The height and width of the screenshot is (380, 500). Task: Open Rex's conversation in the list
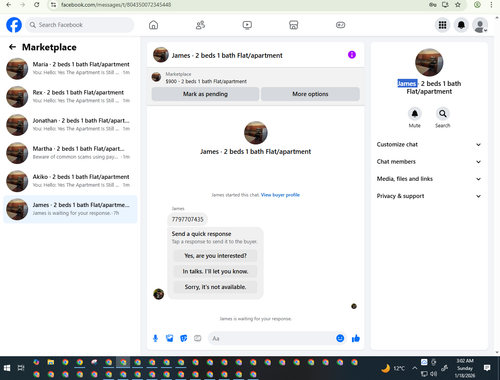70,97
